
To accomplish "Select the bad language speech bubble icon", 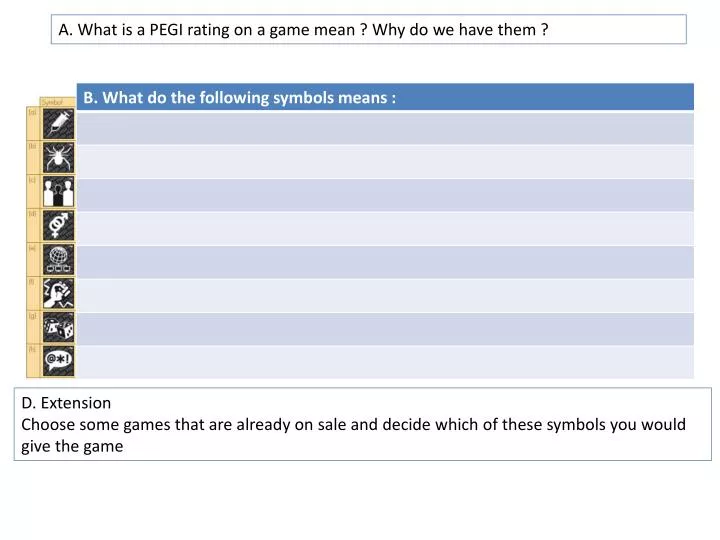I will (58, 361).
